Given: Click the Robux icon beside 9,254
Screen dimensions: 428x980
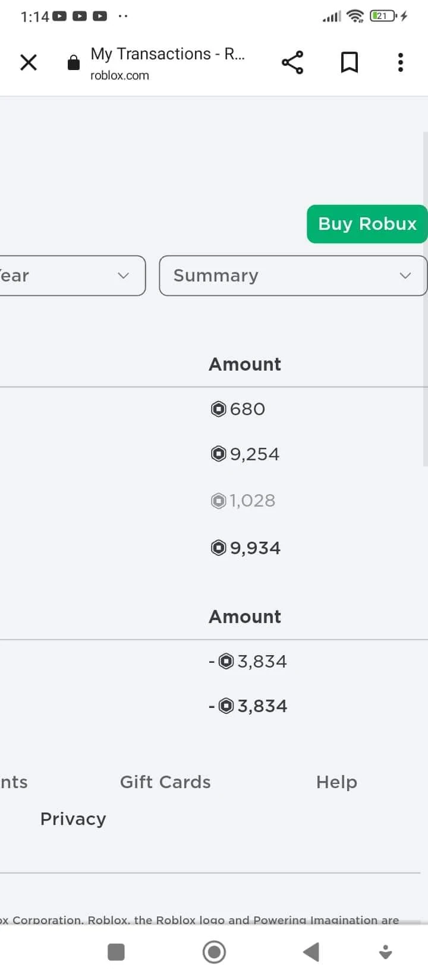Looking at the screenshot, I should coord(219,453).
